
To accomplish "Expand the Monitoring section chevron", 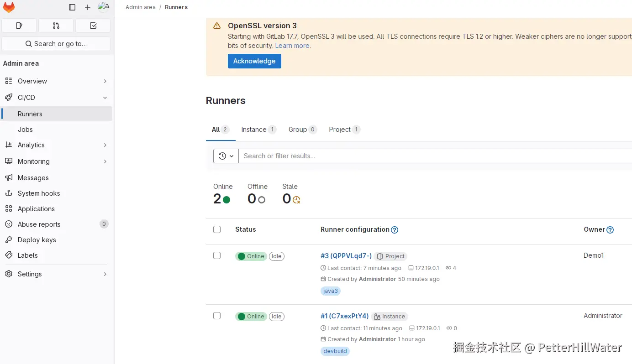I will coord(105,161).
